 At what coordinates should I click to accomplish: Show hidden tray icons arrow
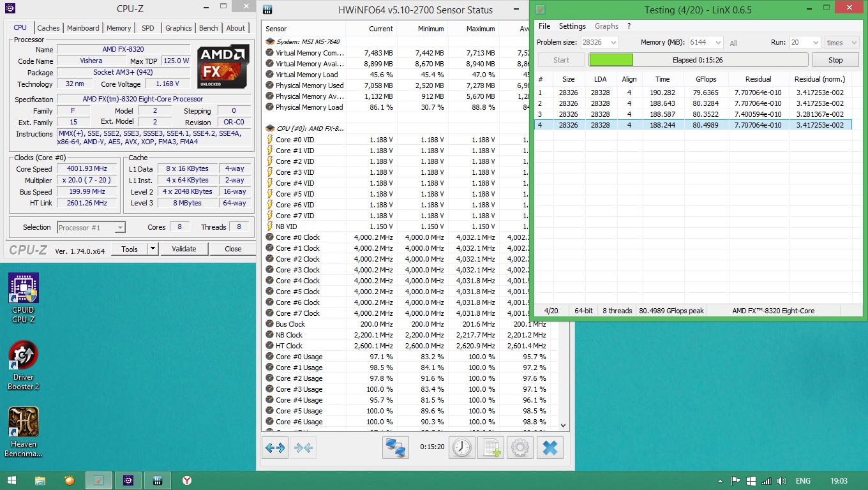721,480
